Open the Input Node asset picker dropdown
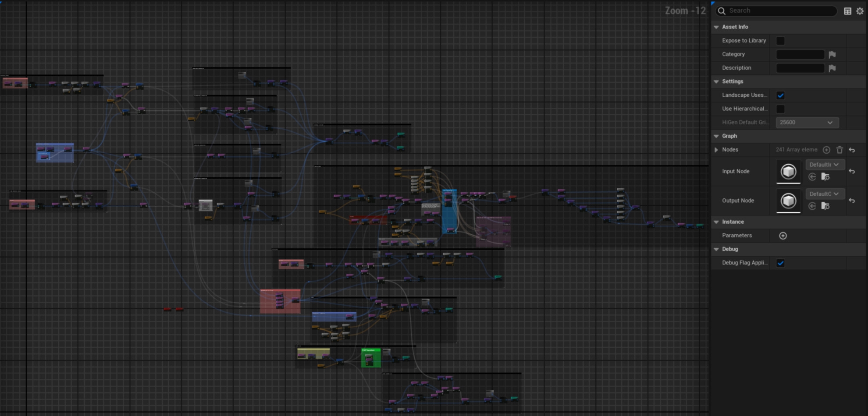Image resolution: width=868 pixels, height=416 pixels. point(824,165)
